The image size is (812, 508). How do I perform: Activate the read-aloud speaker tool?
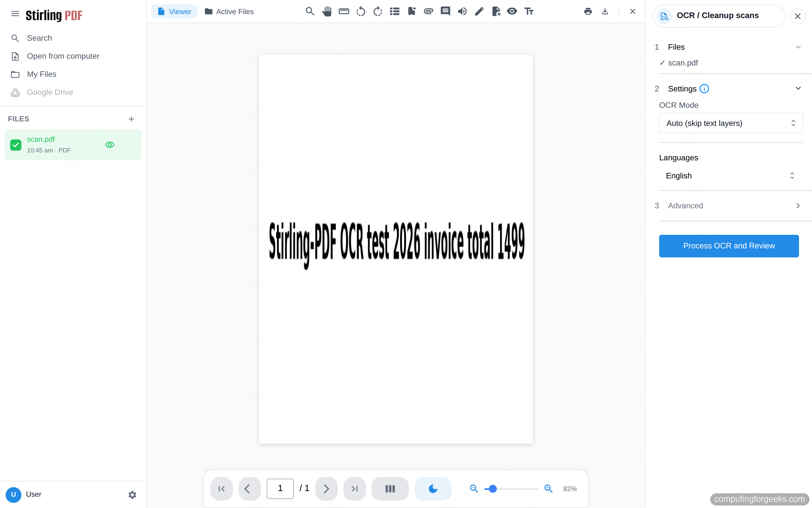[462, 11]
